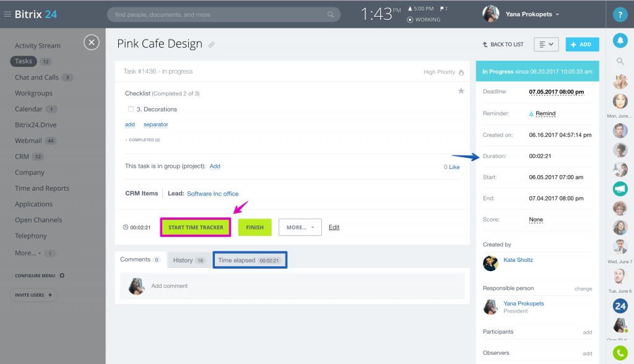
Task: Open the teal megaphone announcement icon
Action: (620, 189)
